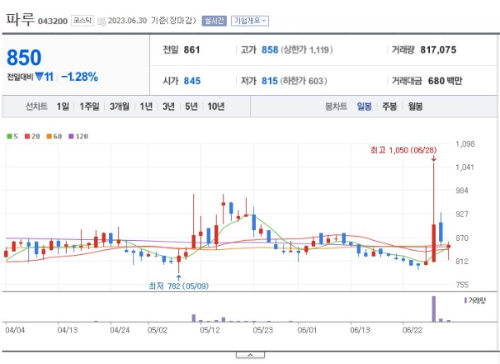
Task: Click the 최저 782 (05/09) marker label
Action: [x=179, y=286]
